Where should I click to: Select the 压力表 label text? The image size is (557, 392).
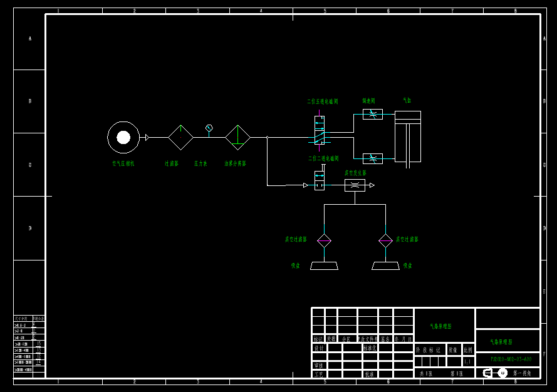[x=200, y=163]
